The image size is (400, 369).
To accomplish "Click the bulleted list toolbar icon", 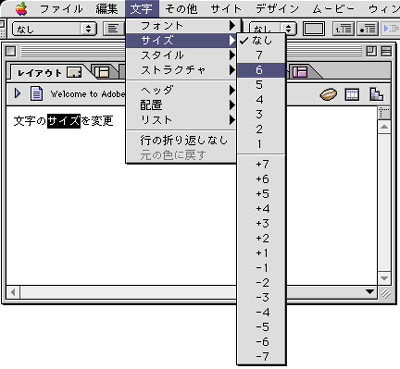I will 367,29.
